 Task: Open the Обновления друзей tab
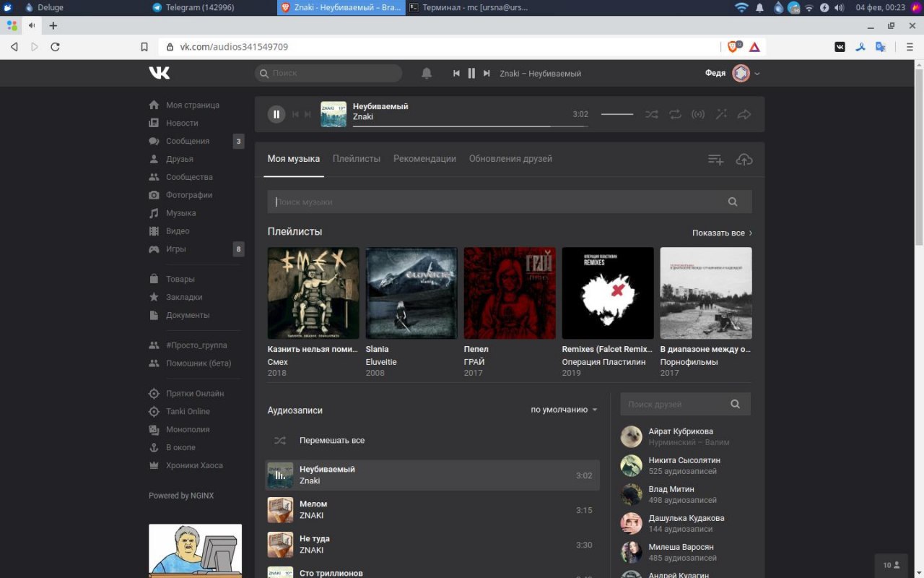tap(510, 159)
